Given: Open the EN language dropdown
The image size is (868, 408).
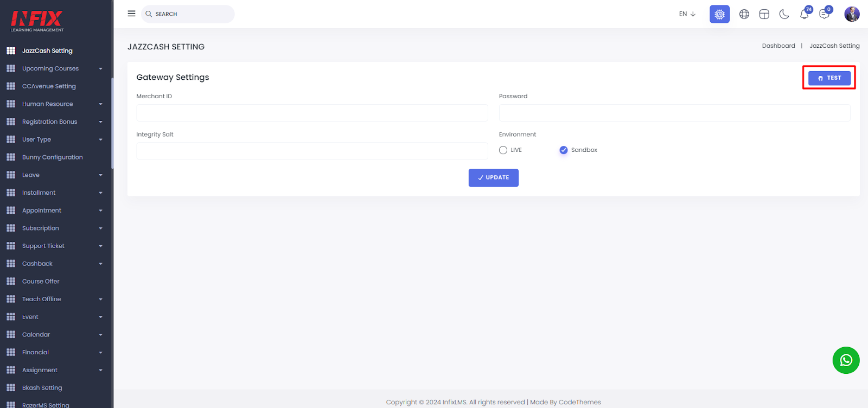Looking at the screenshot, I should click(x=687, y=14).
